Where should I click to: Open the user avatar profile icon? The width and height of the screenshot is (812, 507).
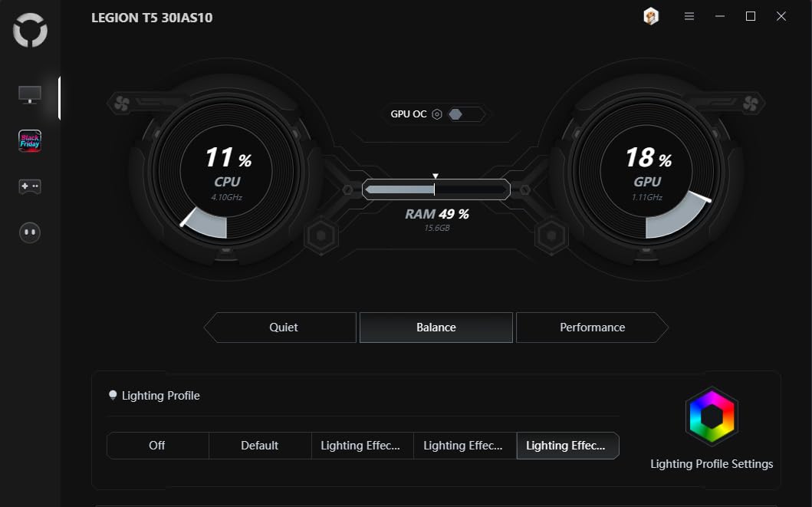(650, 17)
